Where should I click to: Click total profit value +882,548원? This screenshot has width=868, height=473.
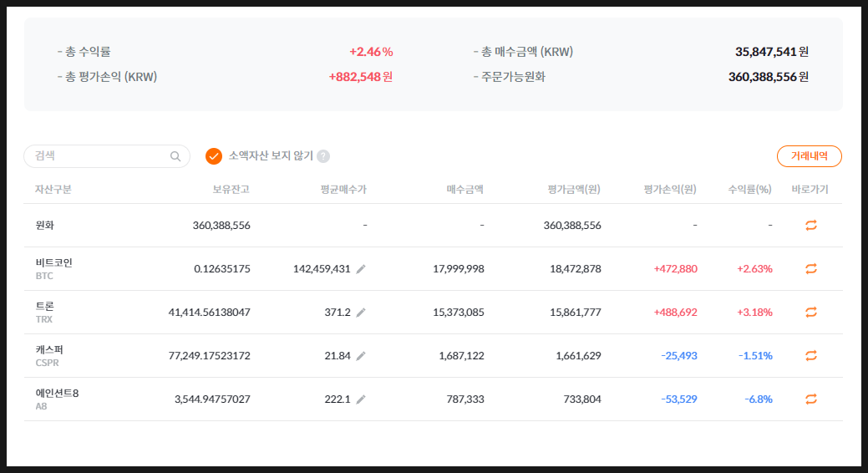(361, 76)
